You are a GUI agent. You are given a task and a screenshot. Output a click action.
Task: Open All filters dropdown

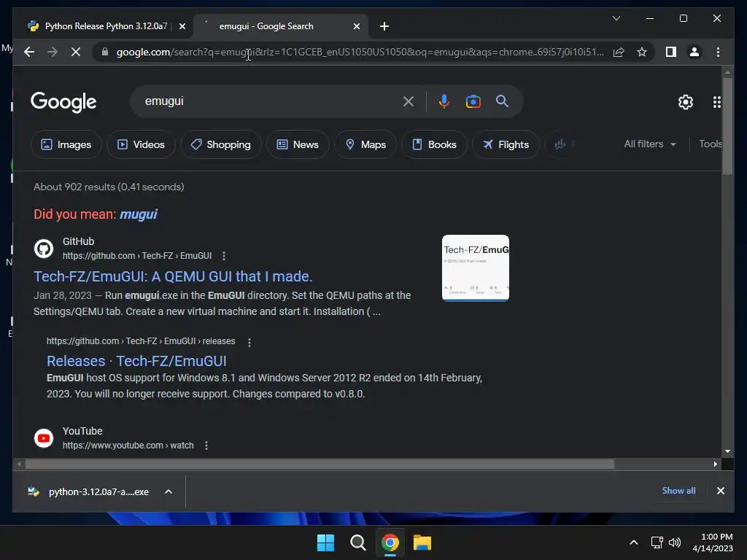[x=650, y=144]
